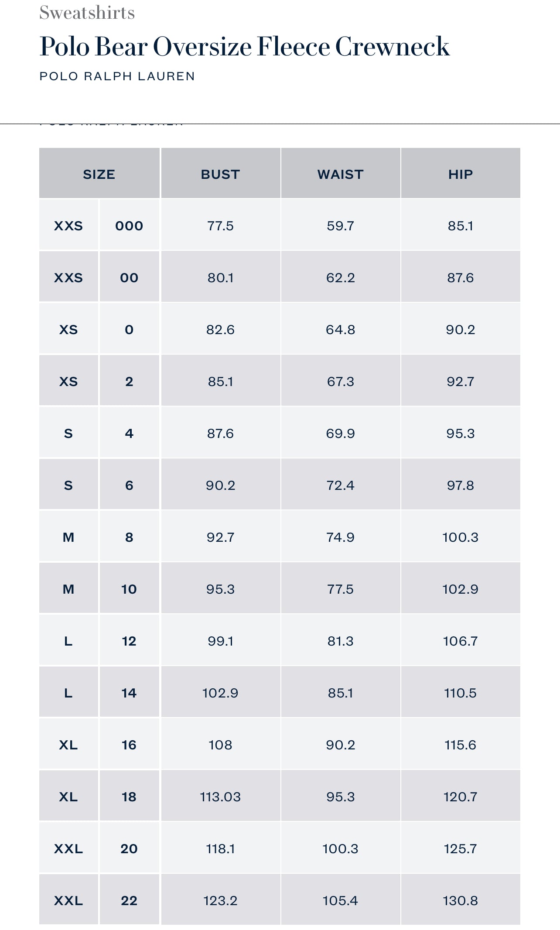The image size is (560, 930).
Task: Click the Polo Bear Oversize Fleece Crewneck title
Action: [x=244, y=47]
